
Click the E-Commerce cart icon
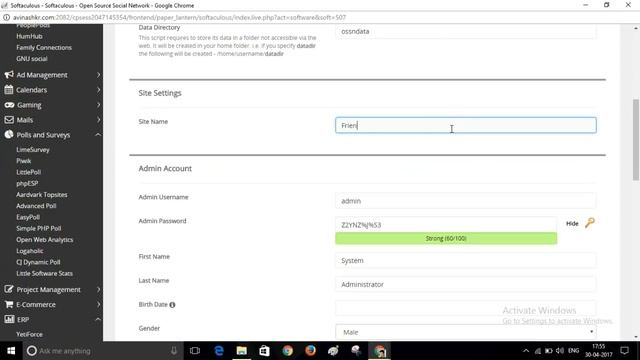9,304
